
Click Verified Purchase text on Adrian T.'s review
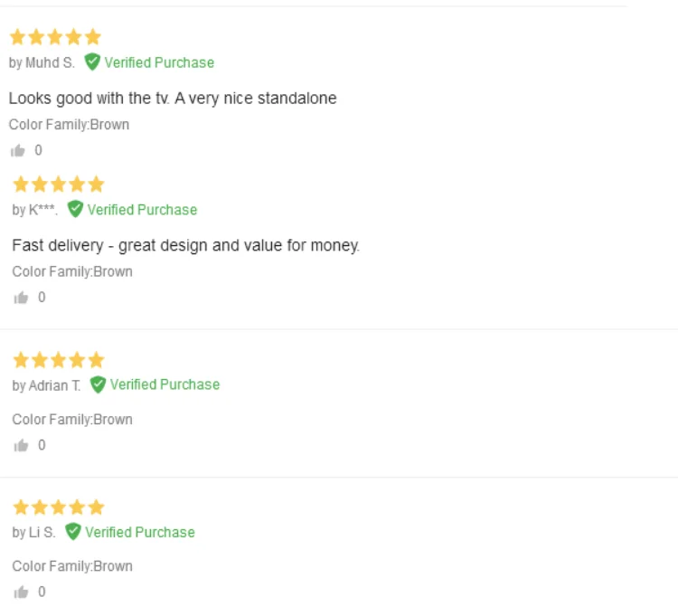(165, 384)
